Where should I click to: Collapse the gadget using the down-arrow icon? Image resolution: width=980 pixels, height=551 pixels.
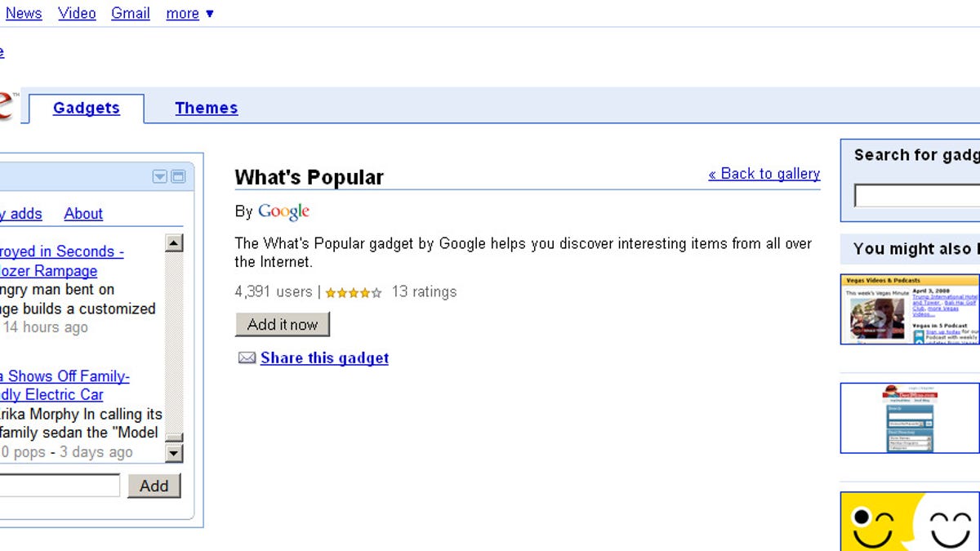160,176
